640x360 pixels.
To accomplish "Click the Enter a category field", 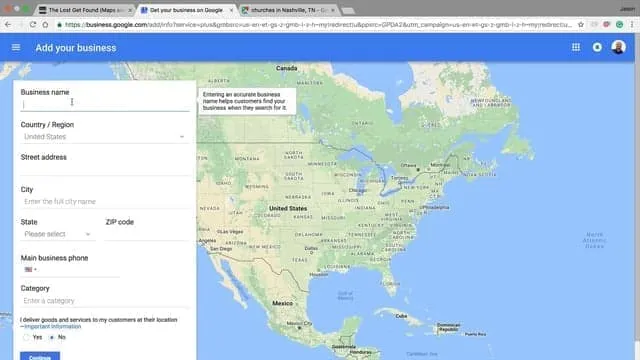I will click(x=105, y=301).
